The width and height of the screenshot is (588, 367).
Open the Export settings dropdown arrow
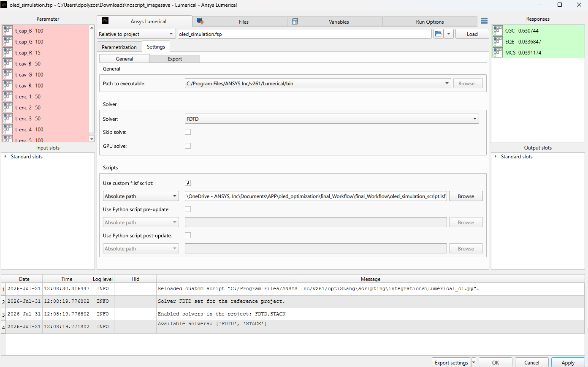474,362
